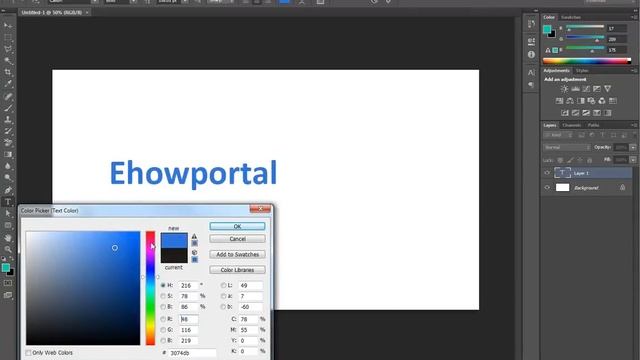Add a Brightness/Contrast adjustment

click(564, 89)
